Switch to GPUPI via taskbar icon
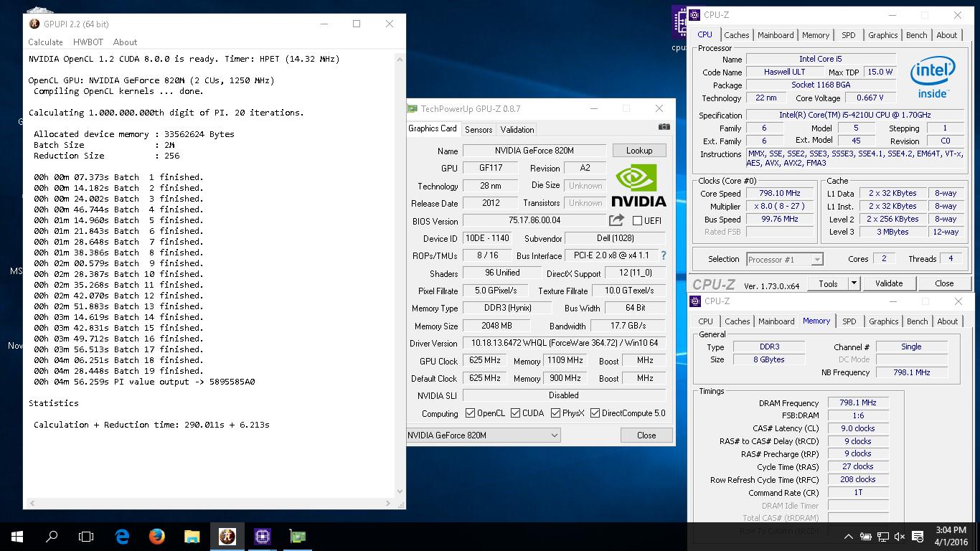 [227, 537]
